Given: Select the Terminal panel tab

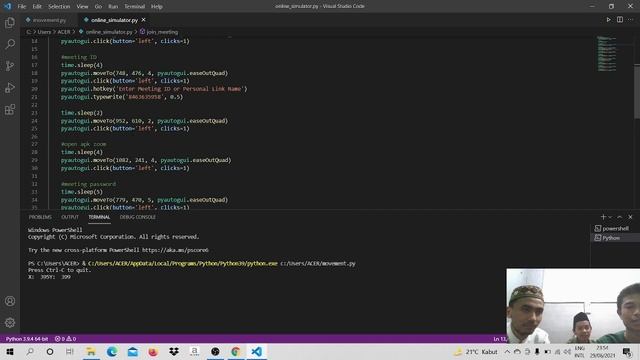Looking at the screenshot, I should coord(99,217).
